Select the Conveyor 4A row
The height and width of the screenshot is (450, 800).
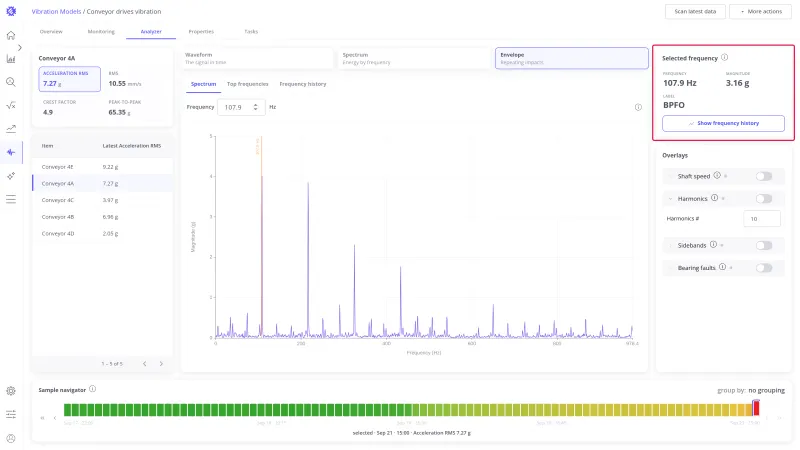(x=102, y=183)
